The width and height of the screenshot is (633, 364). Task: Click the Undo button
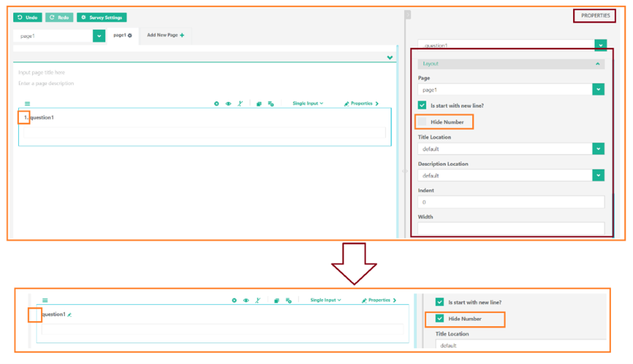click(x=27, y=18)
